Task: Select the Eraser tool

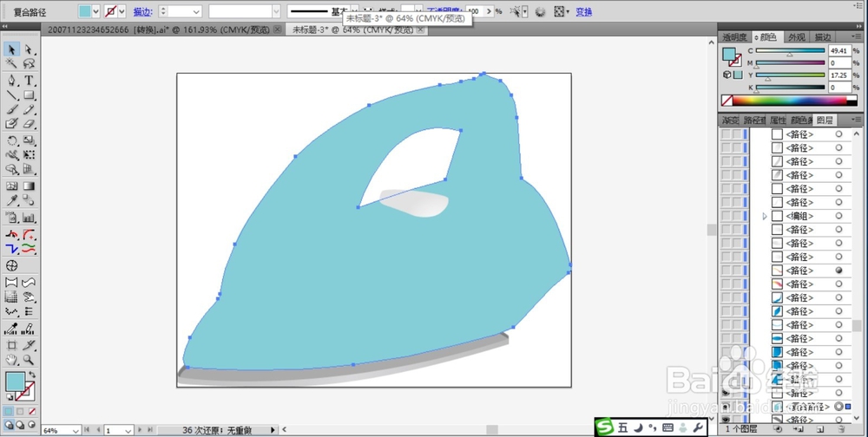Action: point(29,123)
